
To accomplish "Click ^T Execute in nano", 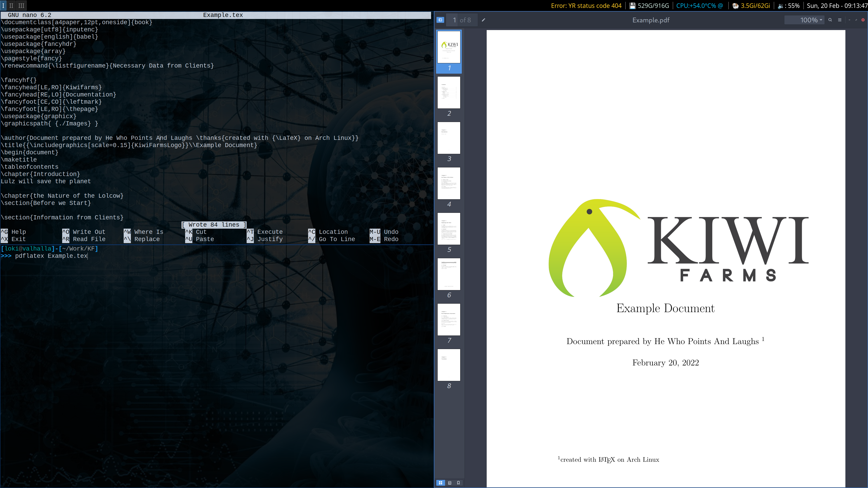I will pyautogui.click(x=265, y=232).
